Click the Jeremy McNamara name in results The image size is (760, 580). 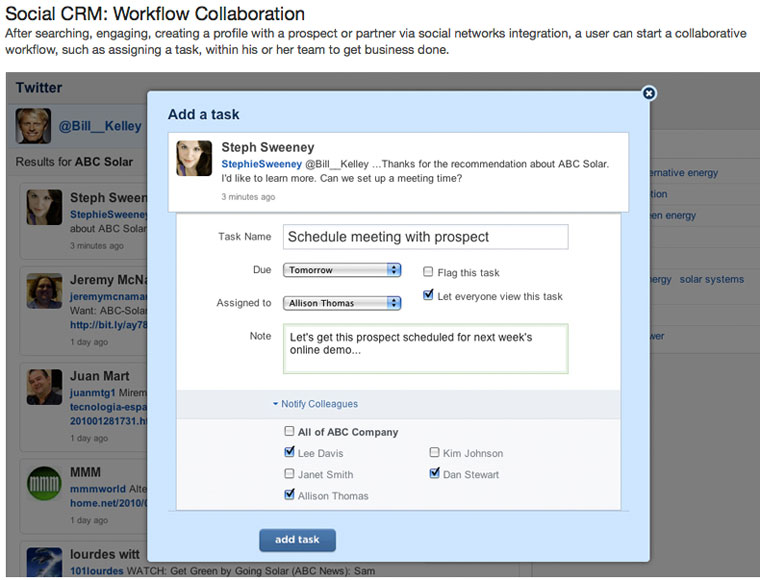(x=109, y=280)
